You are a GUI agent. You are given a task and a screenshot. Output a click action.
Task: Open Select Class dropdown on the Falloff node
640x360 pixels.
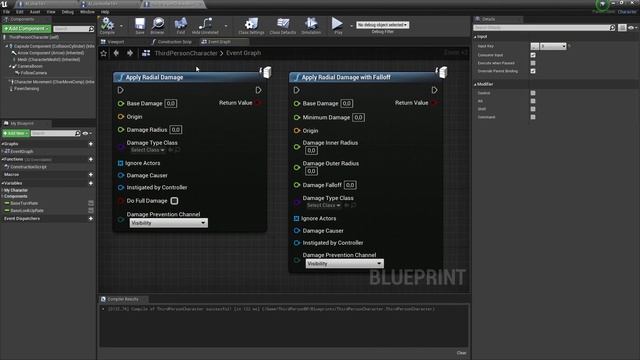tap(324, 205)
